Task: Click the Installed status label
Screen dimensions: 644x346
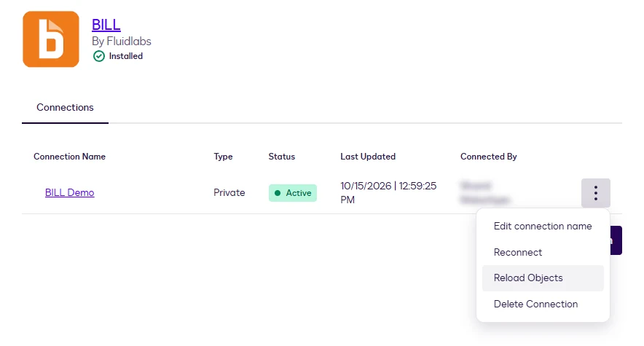Action: [126, 56]
